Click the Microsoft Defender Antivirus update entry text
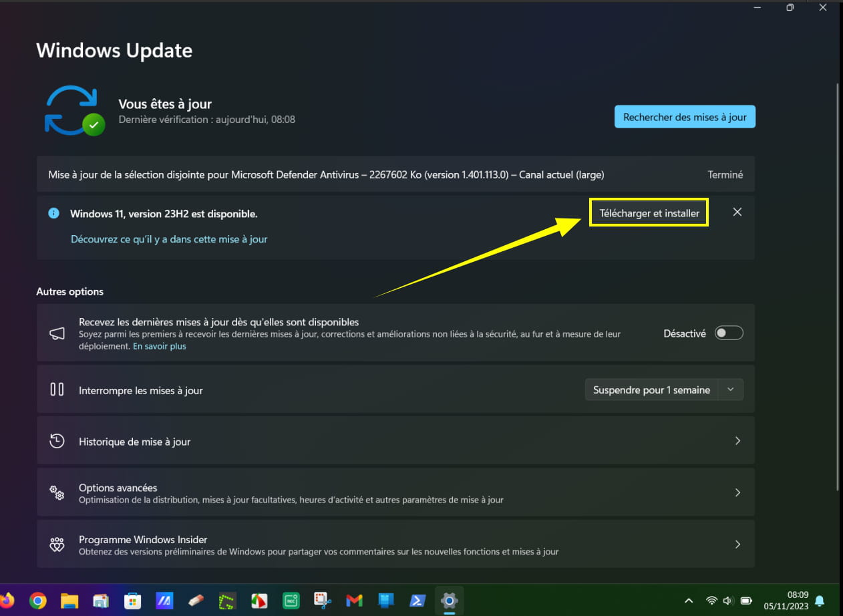 pos(326,174)
